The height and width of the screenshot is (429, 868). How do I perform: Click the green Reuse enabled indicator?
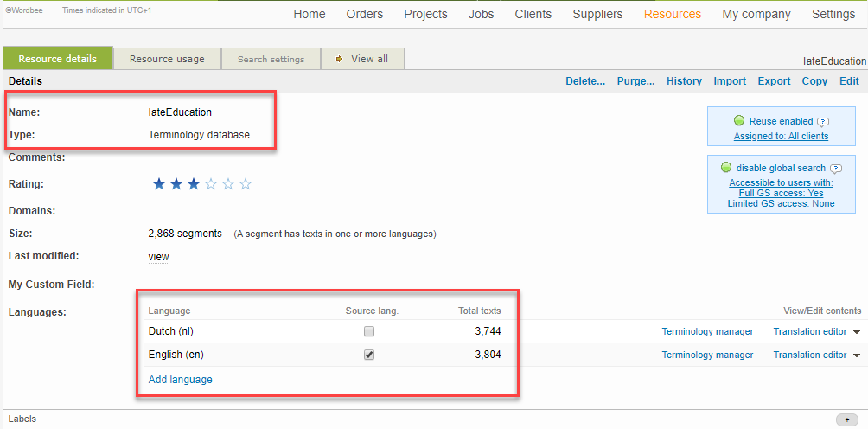tap(739, 121)
